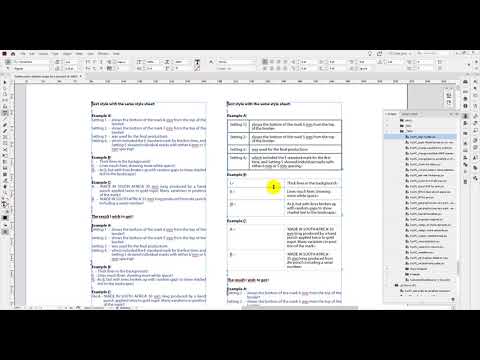480x360 pixels.
Task: Select the Gradient Feather tool
Action: 5,168
